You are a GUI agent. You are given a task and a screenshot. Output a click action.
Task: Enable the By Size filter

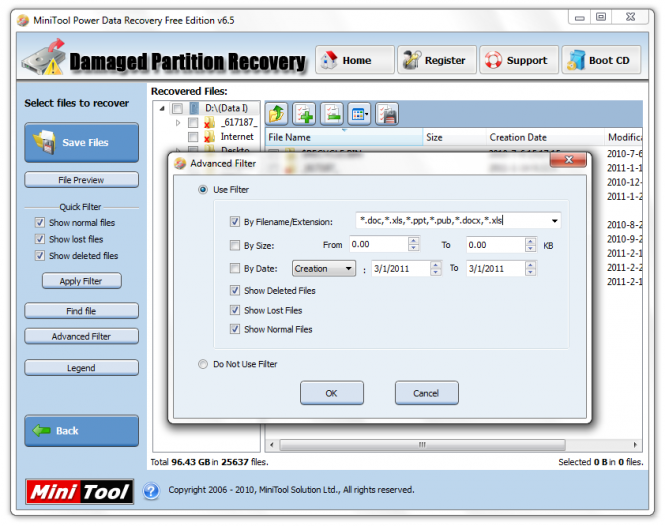click(x=235, y=245)
